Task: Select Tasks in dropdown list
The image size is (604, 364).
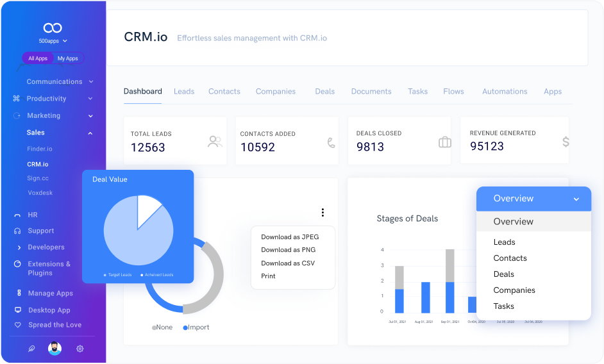Action: click(504, 306)
